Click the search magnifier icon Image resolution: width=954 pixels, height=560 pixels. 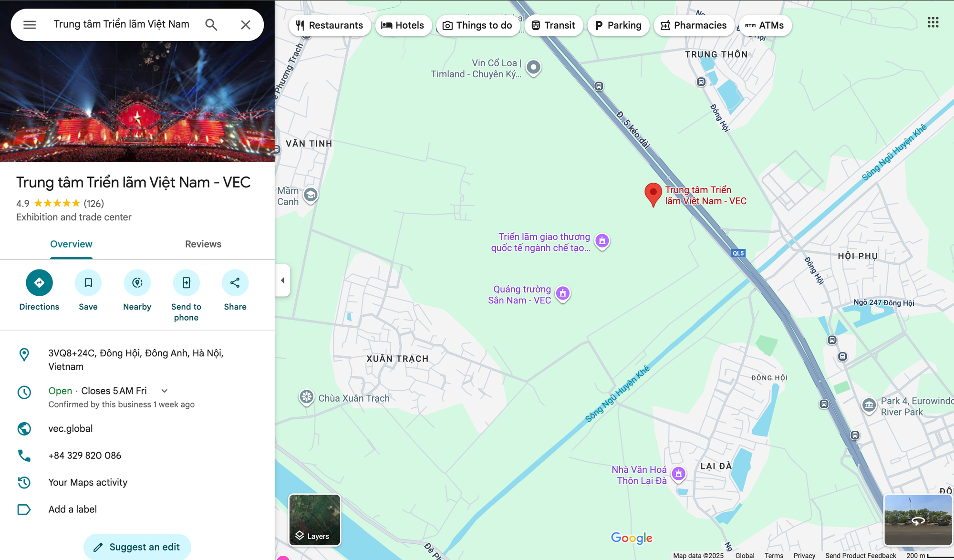[x=211, y=25]
